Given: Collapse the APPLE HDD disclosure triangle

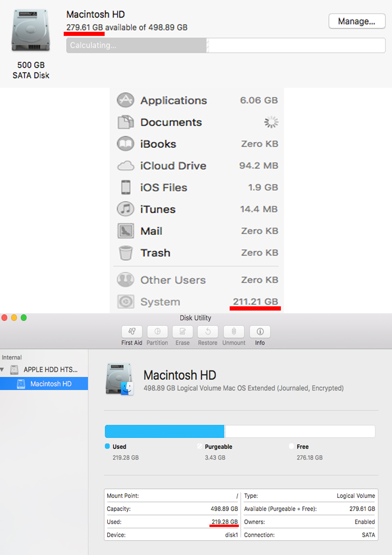Looking at the screenshot, I should pyautogui.click(x=2, y=369).
